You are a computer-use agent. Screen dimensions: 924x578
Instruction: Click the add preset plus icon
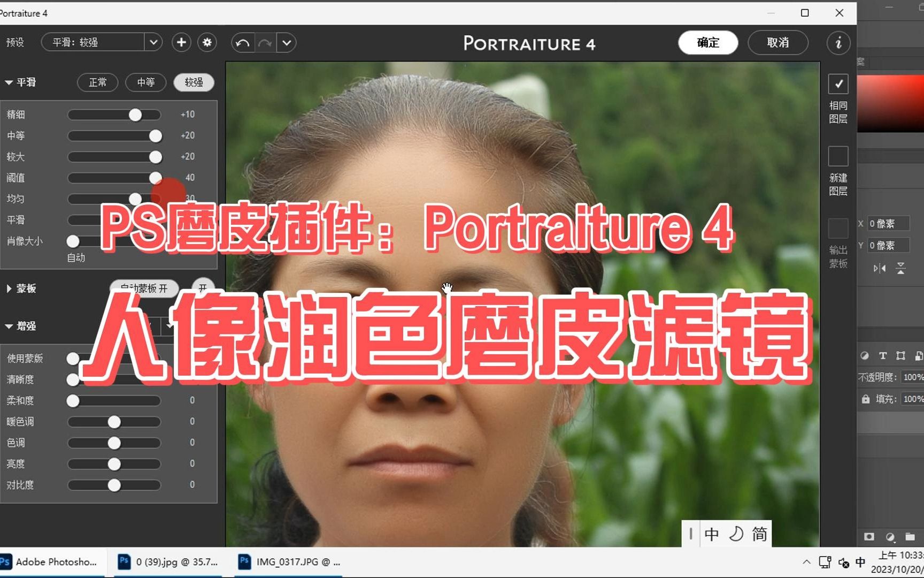181,43
